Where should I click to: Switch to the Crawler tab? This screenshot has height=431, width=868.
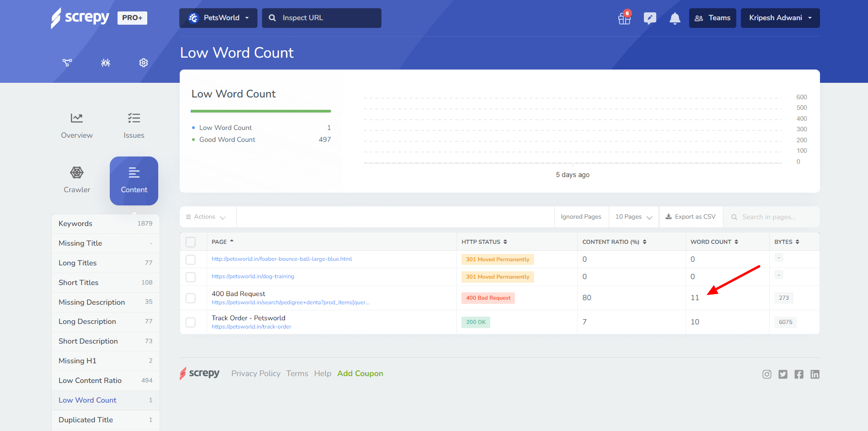coord(77,180)
